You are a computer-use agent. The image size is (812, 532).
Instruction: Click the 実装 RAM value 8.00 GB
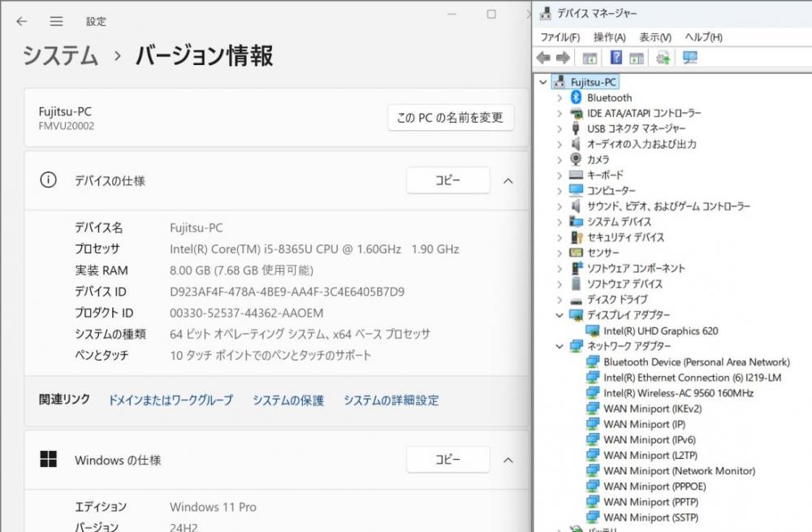coord(241,270)
